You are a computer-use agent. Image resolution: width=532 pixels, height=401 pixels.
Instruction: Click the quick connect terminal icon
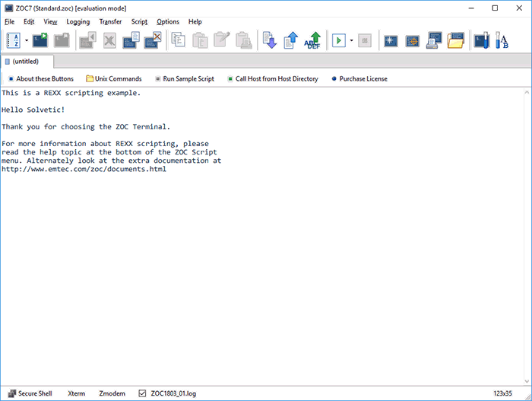point(40,40)
